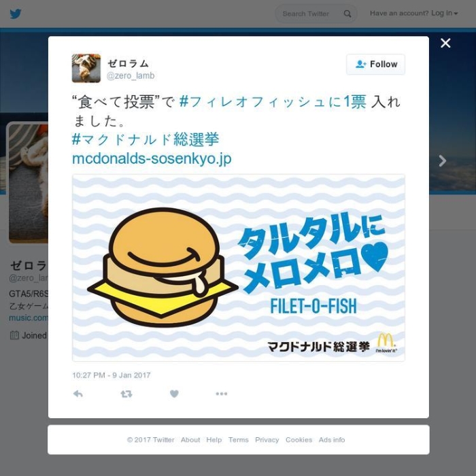Open the Ads info footer link

332,440
